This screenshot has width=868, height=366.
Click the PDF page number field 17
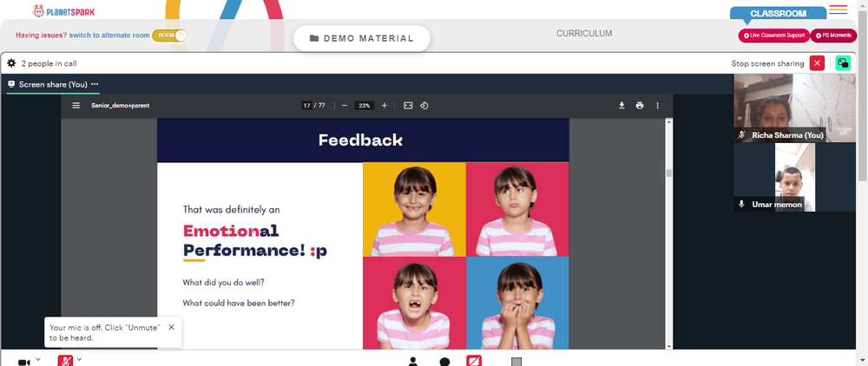click(x=306, y=106)
